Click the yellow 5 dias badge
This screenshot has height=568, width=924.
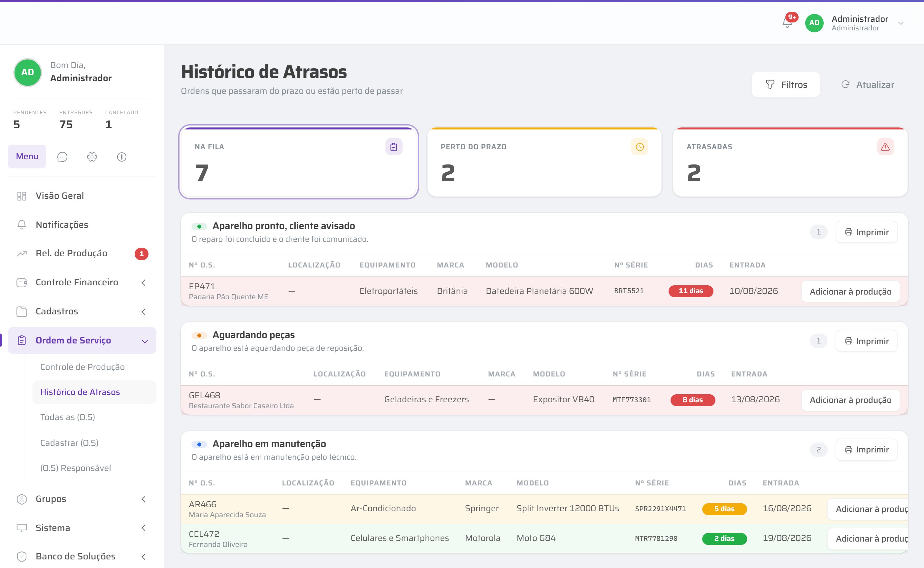pyautogui.click(x=724, y=509)
